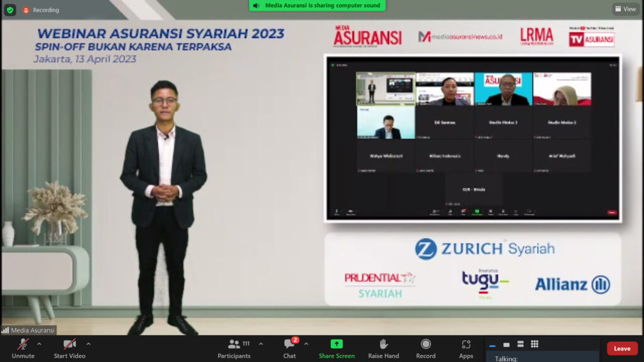Expand the Participants options arrow
The height and width of the screenshot is (362, 644).
click(261, 344)
